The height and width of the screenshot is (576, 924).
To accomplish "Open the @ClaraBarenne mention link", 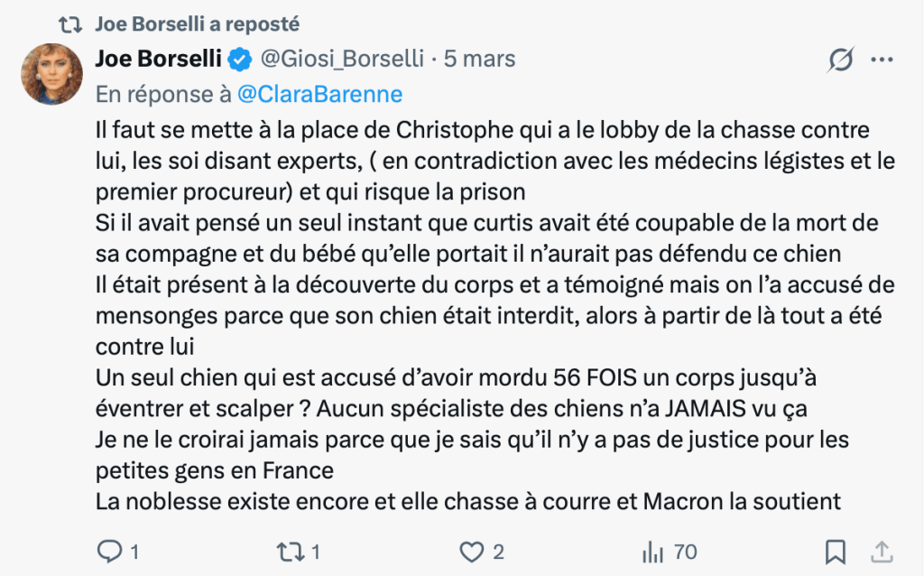I will pyautogui.click(x=319, y=94).
